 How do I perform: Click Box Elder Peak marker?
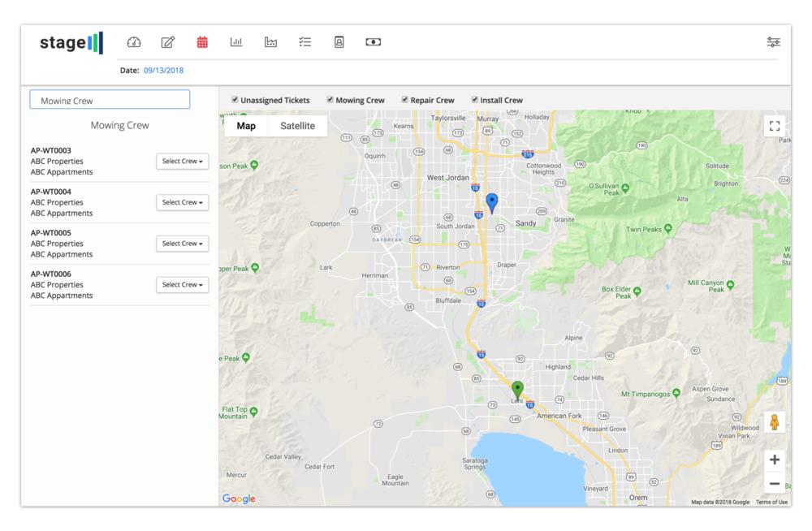637,291
